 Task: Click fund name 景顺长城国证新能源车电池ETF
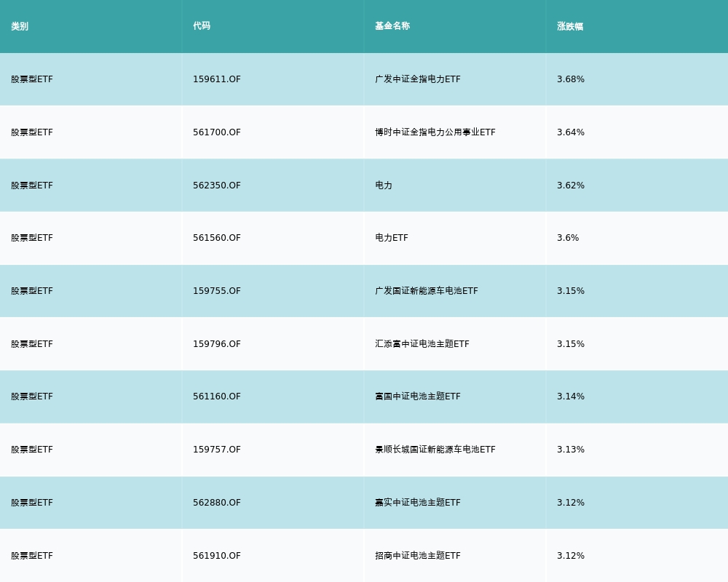tap(435, 450)
